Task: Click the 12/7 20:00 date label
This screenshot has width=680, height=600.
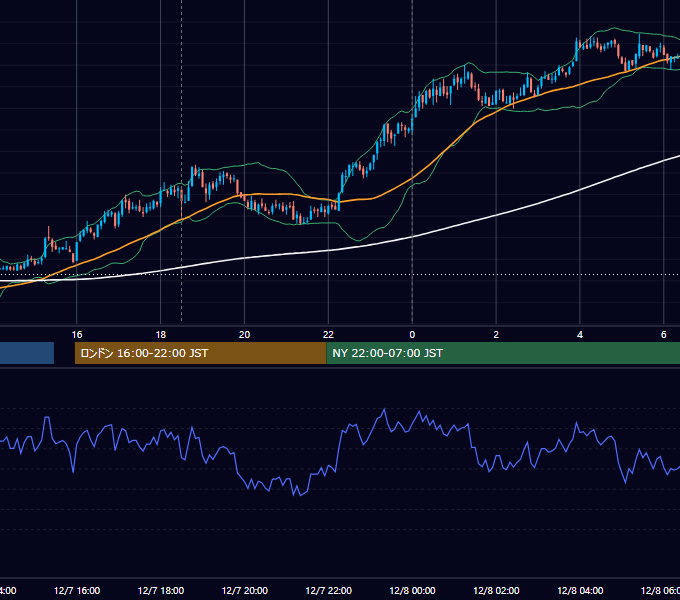Action: click(245, 590)
